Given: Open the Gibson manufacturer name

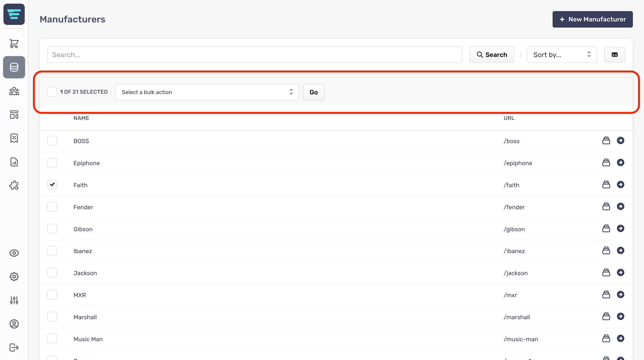Looking at the screenshot, I should [x=83, y=229].
